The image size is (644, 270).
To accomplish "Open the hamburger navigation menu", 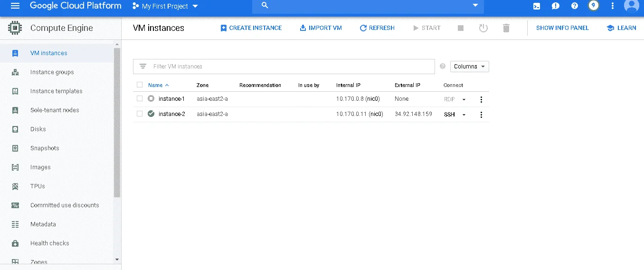I will (15, 6).
